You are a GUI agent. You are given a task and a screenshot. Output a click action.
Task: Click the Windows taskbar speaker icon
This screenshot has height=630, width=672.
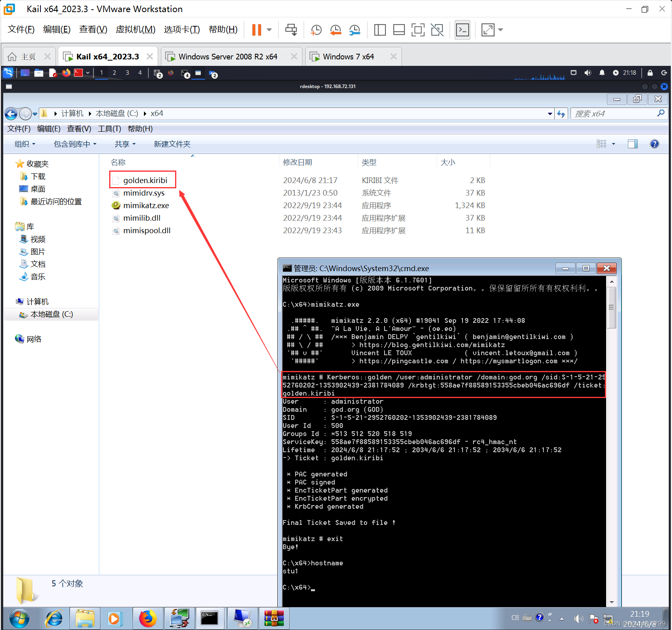[x=579, y=619]
